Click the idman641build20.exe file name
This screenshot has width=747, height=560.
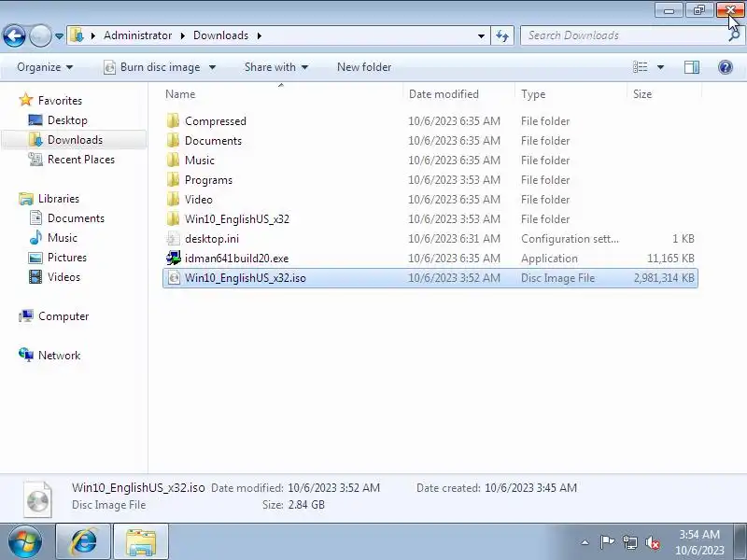236,259
